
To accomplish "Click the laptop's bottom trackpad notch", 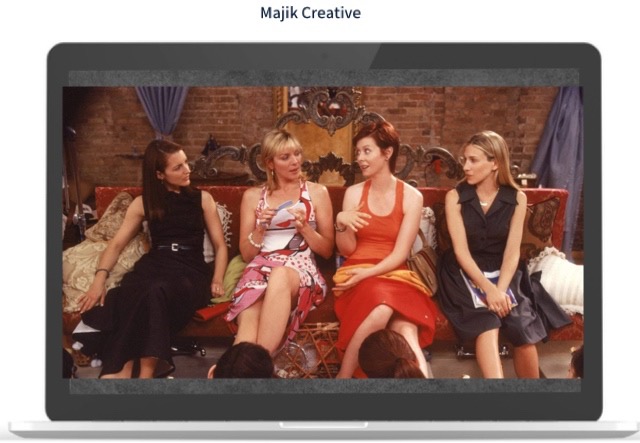I will (x=322, y=425).
